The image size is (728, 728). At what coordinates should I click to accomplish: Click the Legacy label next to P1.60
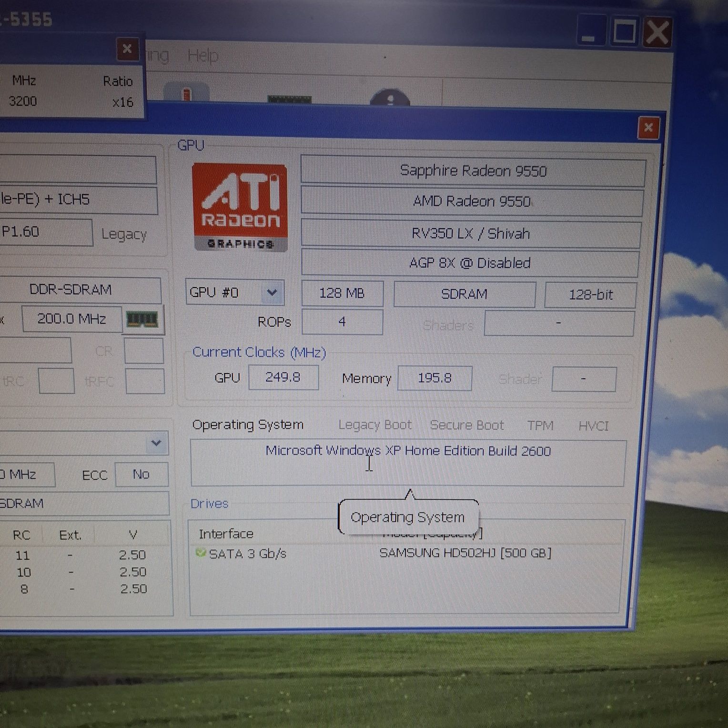tap(124, 234)
